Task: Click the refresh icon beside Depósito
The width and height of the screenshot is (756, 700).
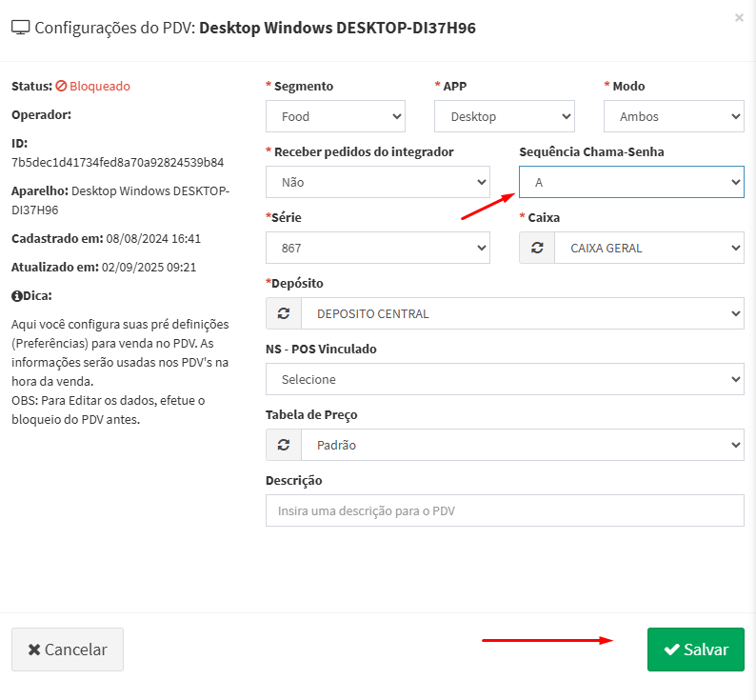Action: pyautogui.click(x=284, y=313)
